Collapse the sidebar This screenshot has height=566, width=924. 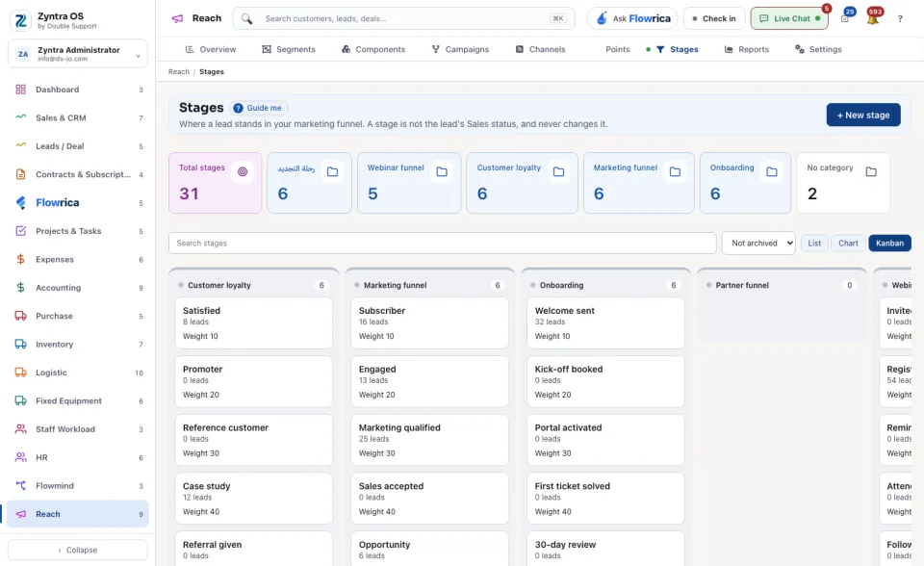click(x=78, y=550)
